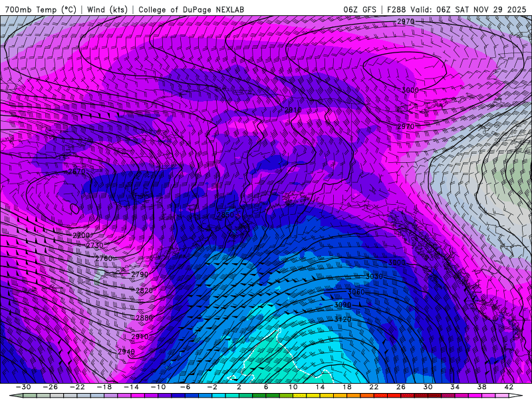
Task: Select the 10 color scale value
Action: (293, 387)
